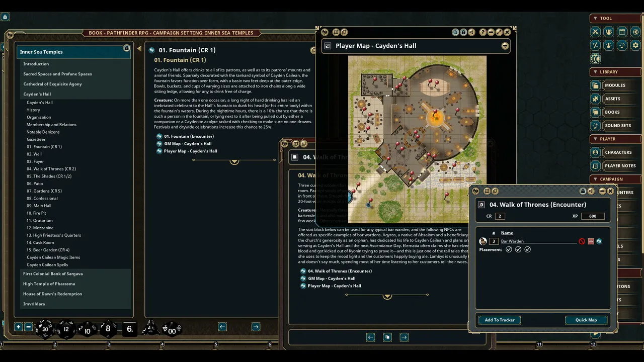
Task: Click the Books stack icon in Library
Action: click(596, 112)
